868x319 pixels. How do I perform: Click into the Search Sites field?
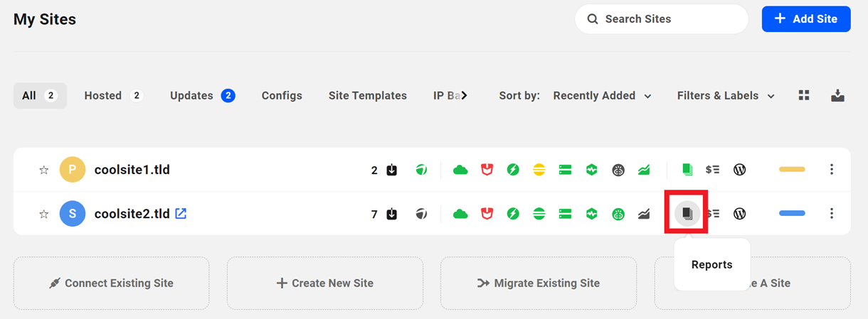pyautogui.click(x=662, y=19)
